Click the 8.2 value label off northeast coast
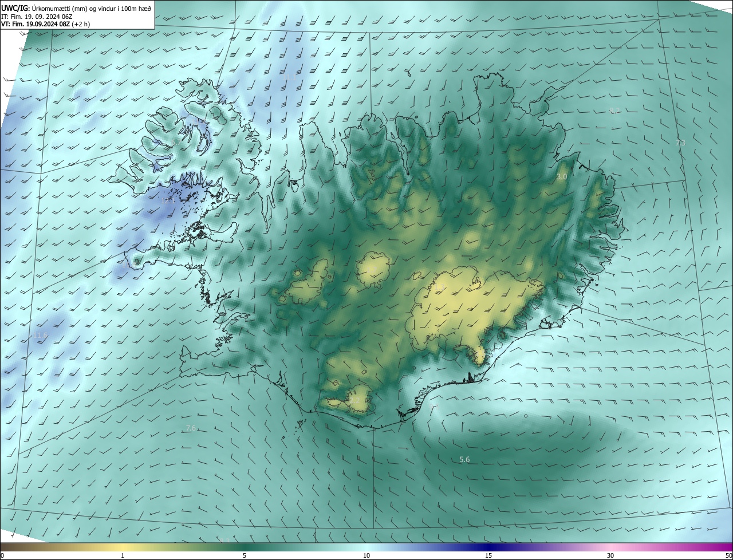 click(x=614, y=111)
